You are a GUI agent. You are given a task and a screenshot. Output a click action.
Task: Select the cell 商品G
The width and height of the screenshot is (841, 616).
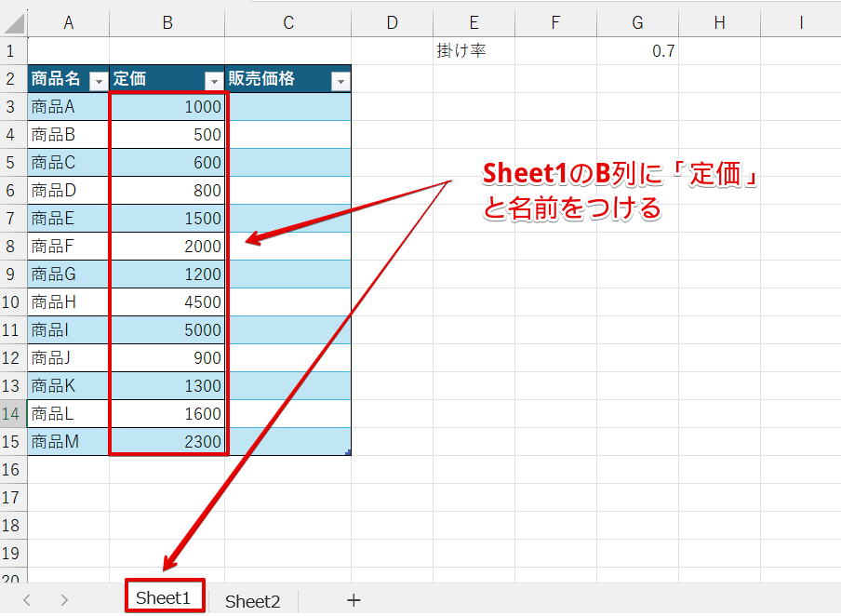pyautogui.click(x=68, y=275)
